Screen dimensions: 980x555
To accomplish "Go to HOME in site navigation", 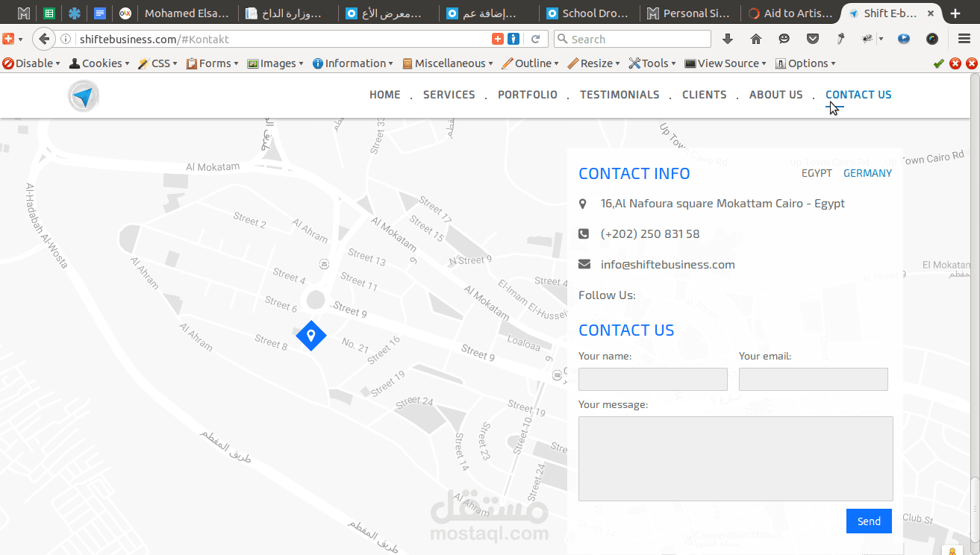I will [x=385, y=95].
